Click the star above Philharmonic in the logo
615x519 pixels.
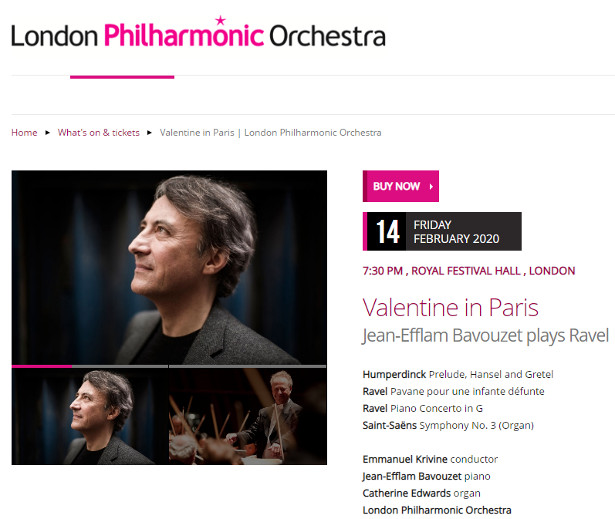coord(221,20)
